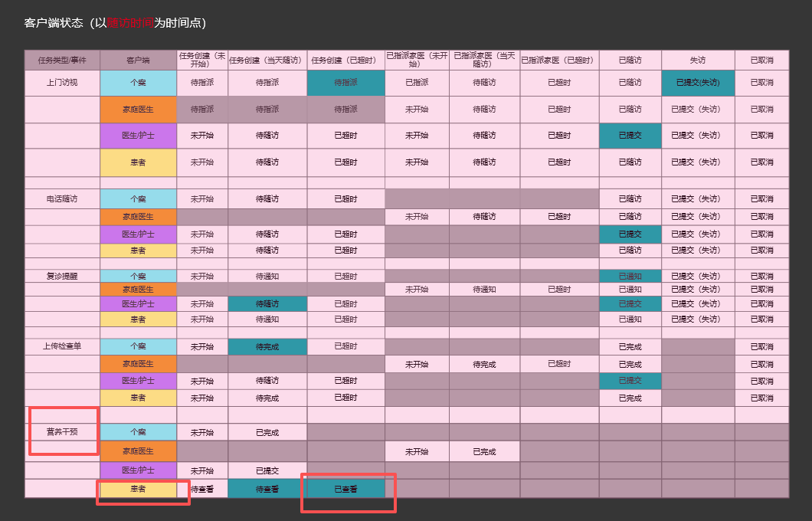
Task: Select the 上传检查单 task type cell
Action: tap(62, 346)
